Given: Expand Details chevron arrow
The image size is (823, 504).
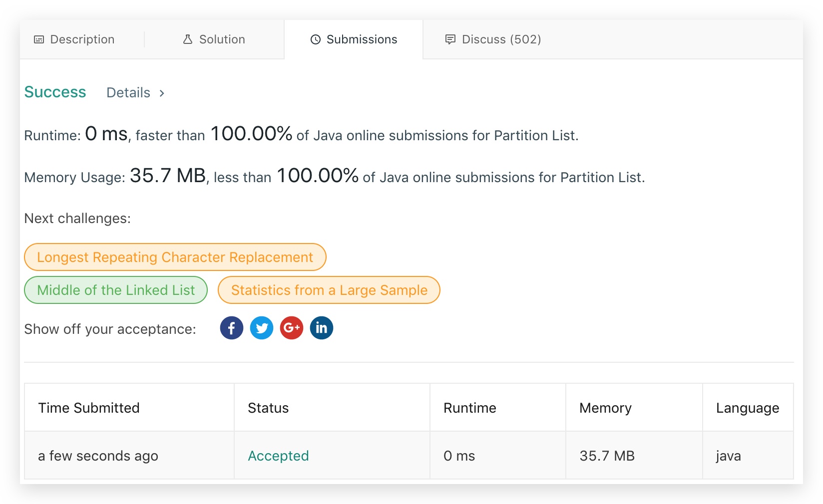Looking at the screenshot, I should point(162,93).
